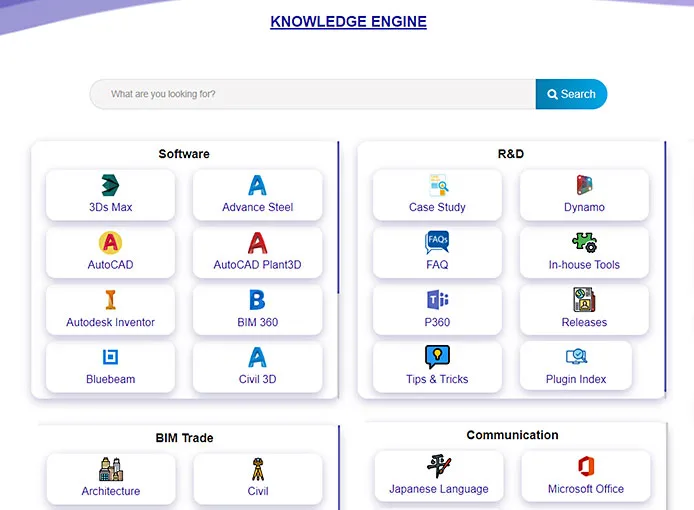This screenshot has height=510, width=694.
Task: Click the Search button
Action: click(x=571, y=94)
